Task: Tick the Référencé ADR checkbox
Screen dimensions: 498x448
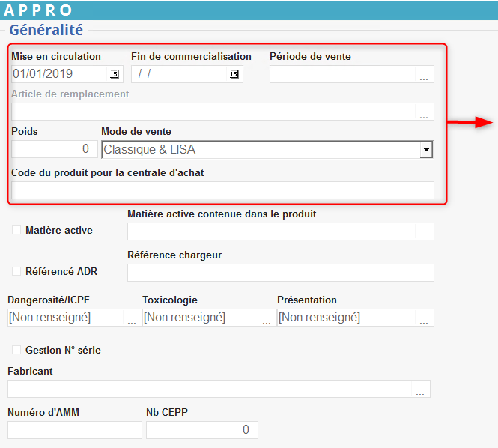Action: [x=16, y=271]
